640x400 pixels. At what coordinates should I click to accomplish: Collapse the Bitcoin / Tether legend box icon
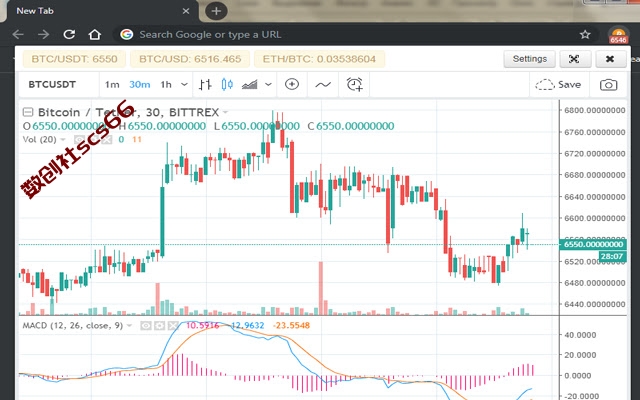point(28,112)
